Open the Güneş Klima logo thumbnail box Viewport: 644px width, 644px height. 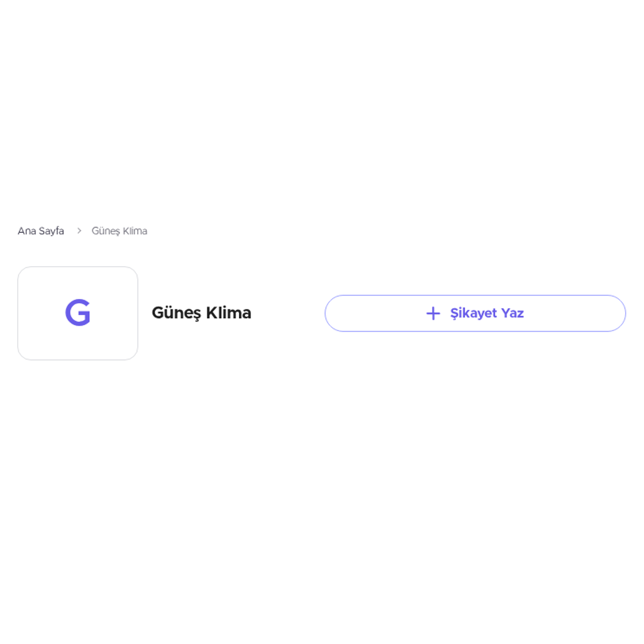[x=78, y=313]
